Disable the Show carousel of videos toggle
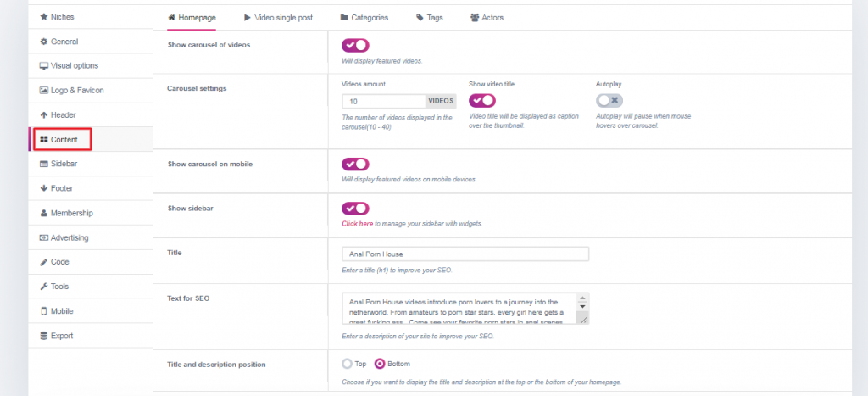The image size is (868, 396). coord(355,45)
